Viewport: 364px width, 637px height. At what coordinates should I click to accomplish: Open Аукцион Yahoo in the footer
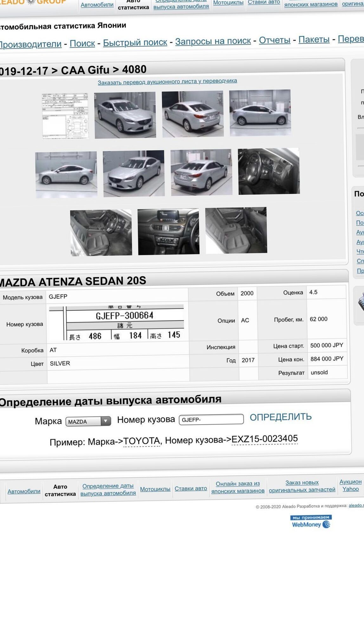[x=351, y=485]
